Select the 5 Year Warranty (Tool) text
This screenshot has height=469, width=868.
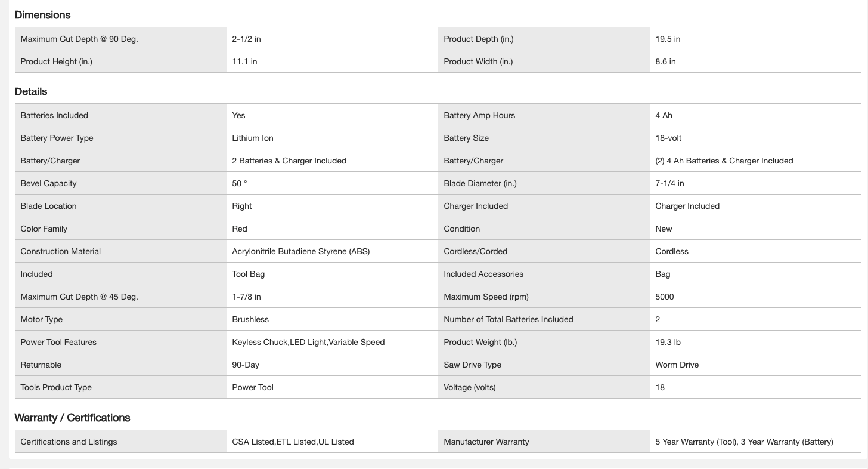point(695,442)
